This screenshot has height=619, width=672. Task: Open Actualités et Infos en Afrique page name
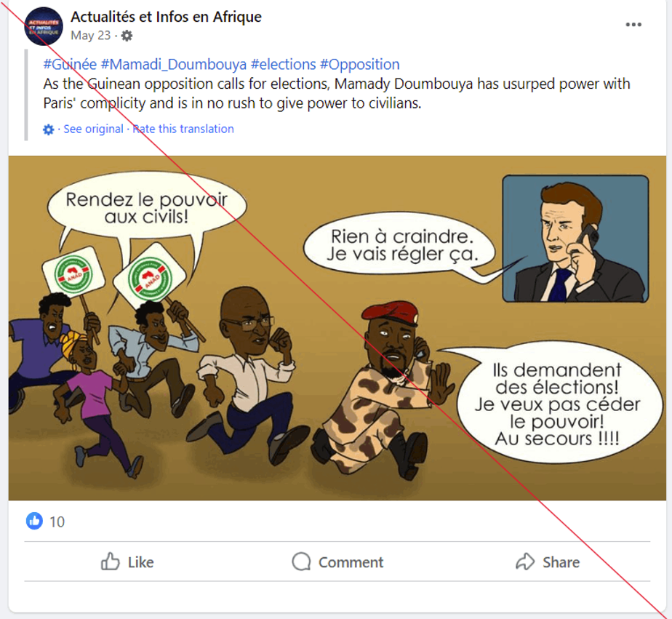click(166, 17)
